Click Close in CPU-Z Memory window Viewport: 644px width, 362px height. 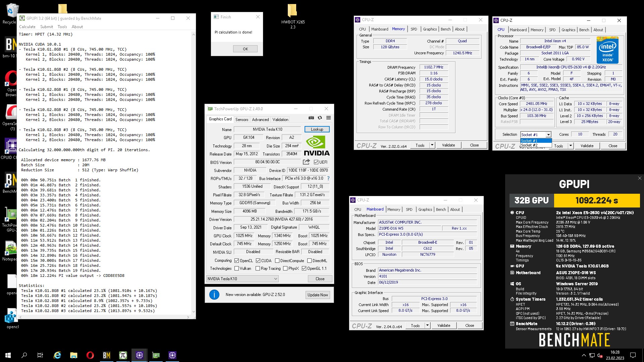(474, 145)
